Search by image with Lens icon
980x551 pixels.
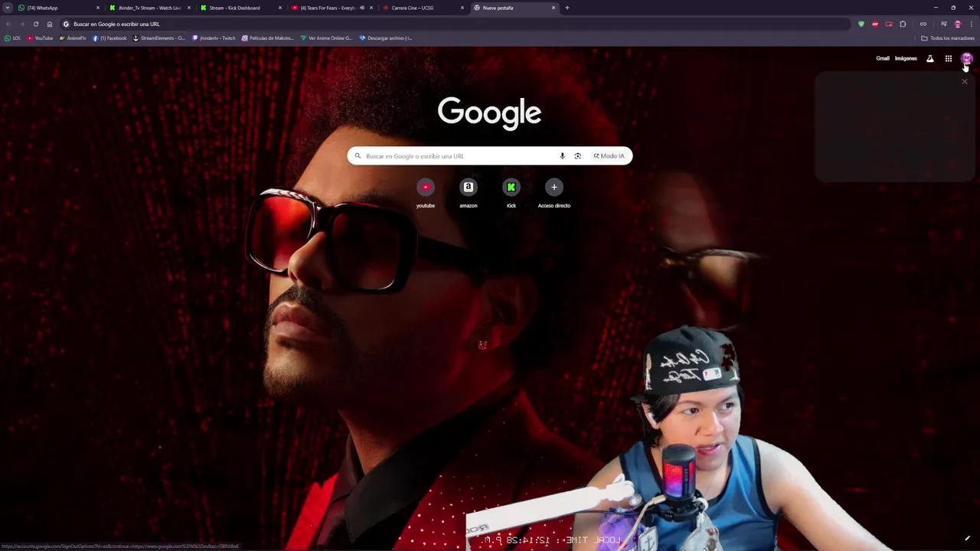click(577, 156)
